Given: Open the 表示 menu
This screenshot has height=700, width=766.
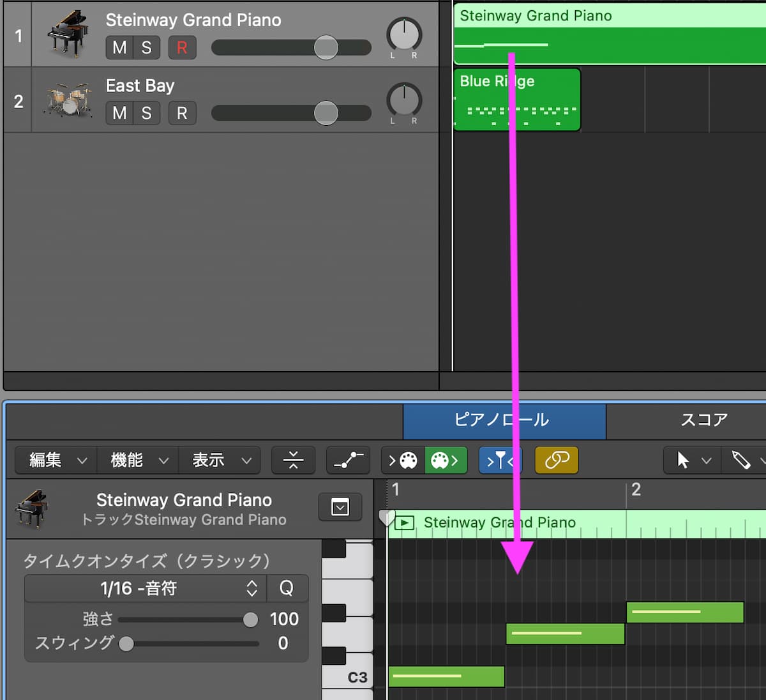Looking at the screenshot, I should coord(220,460).
